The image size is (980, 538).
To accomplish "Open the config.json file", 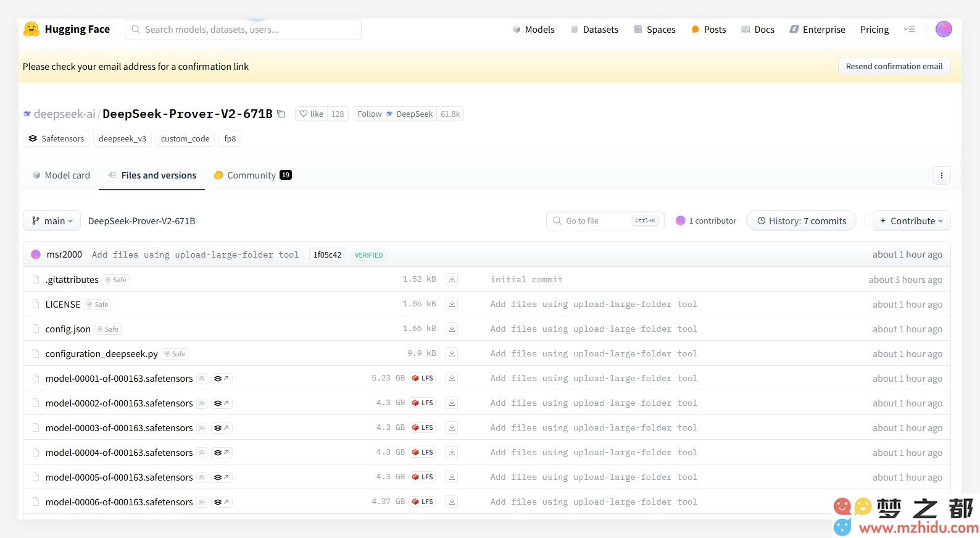I will click(x=68, y=329).
